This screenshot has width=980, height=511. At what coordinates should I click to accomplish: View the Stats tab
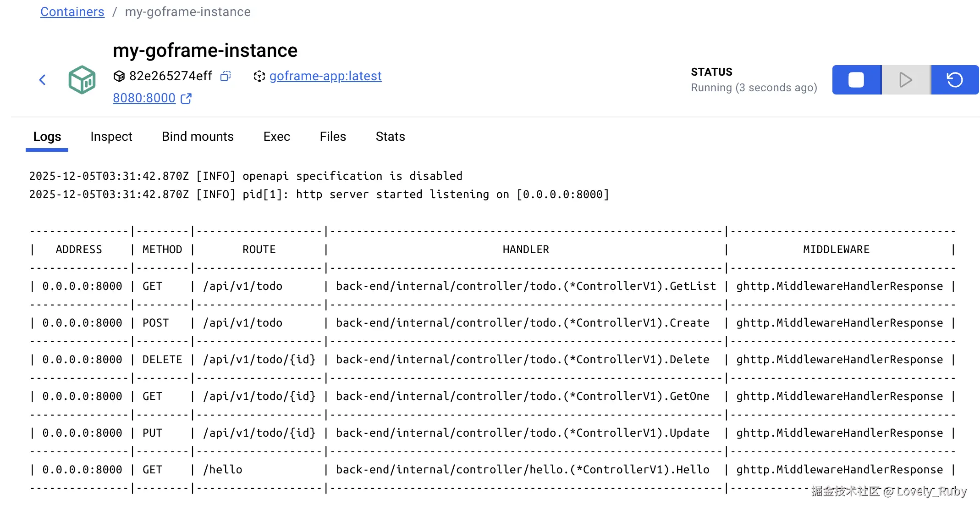(390, 137)
